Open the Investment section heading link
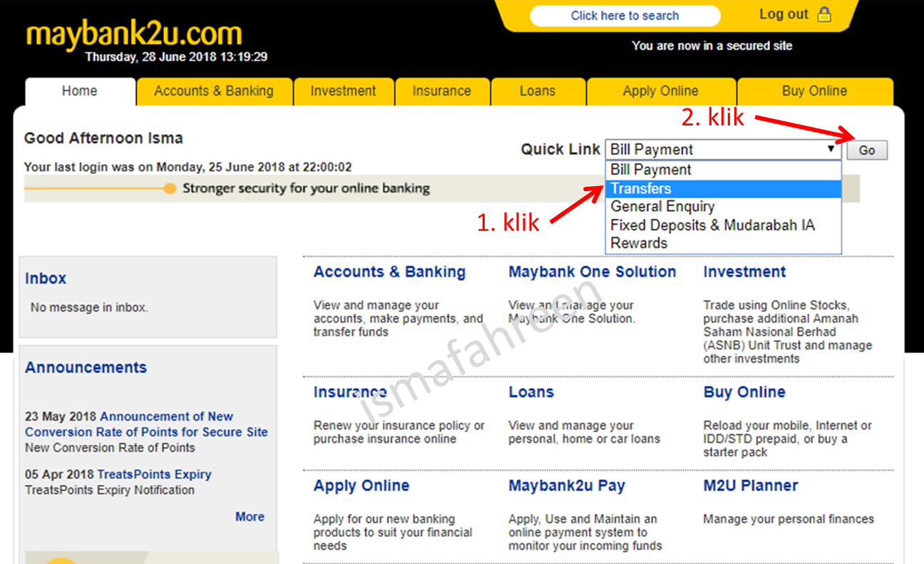Image resolution: width=924 pixels, height=564 pixels. pyautogui.click(x=744, y=272)
